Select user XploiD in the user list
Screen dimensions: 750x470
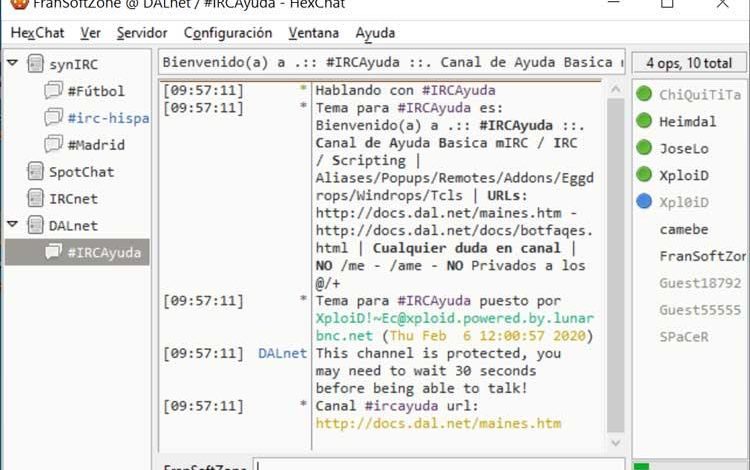click(x=684, y=175)
